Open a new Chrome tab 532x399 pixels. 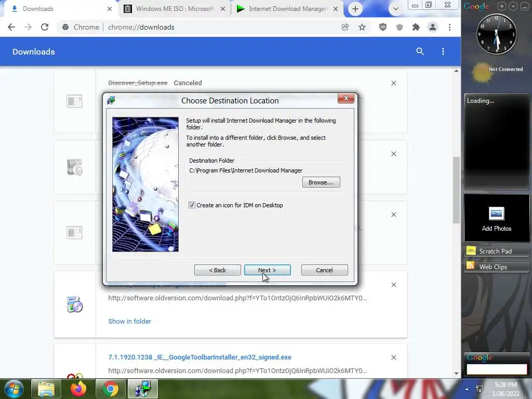[x=355, y=9]
